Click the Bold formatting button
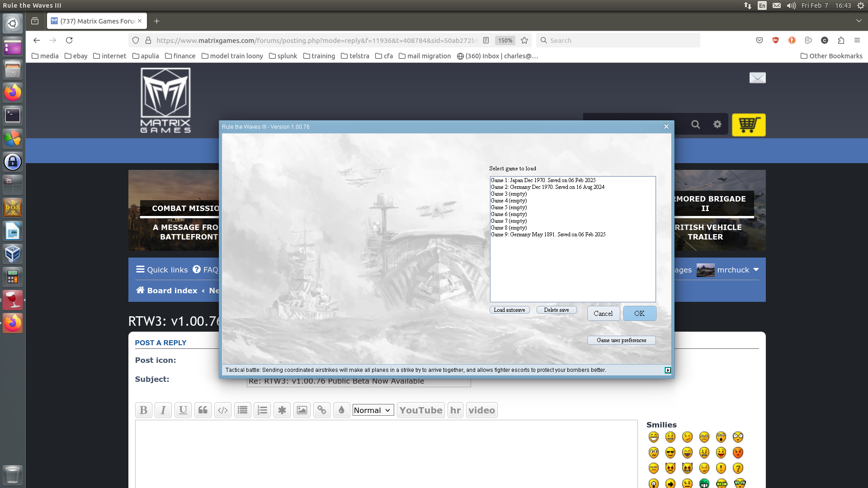 143,410
